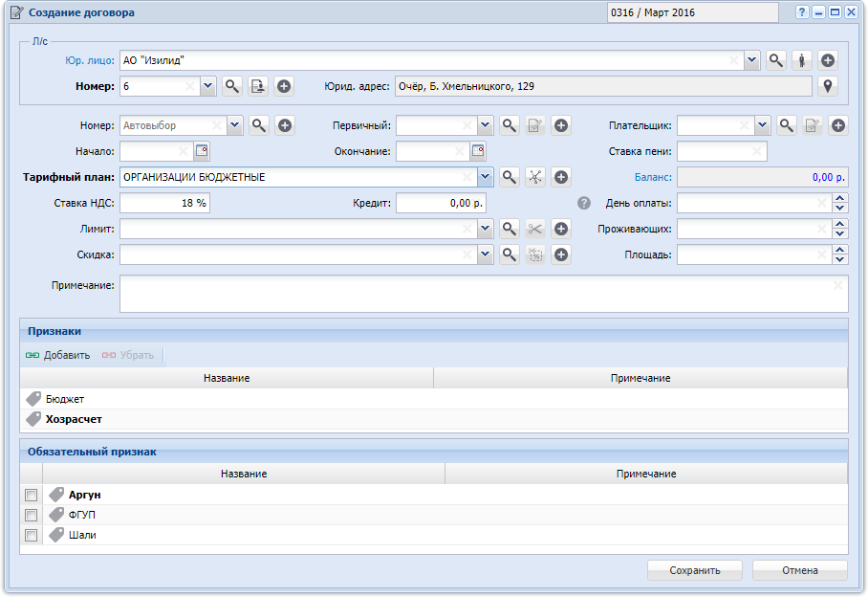868x597 pixels.
Task: Click the discount percent icon beside Скидка
Action: (534, 254)
